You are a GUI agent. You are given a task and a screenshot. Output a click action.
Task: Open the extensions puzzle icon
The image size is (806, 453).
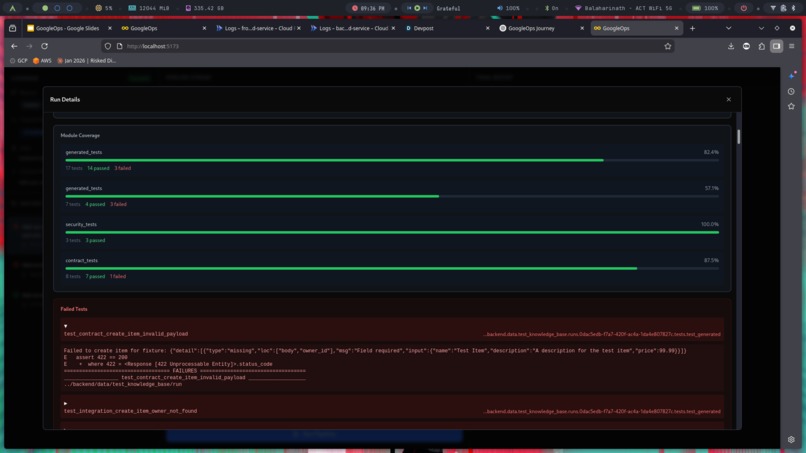point(761,46)
